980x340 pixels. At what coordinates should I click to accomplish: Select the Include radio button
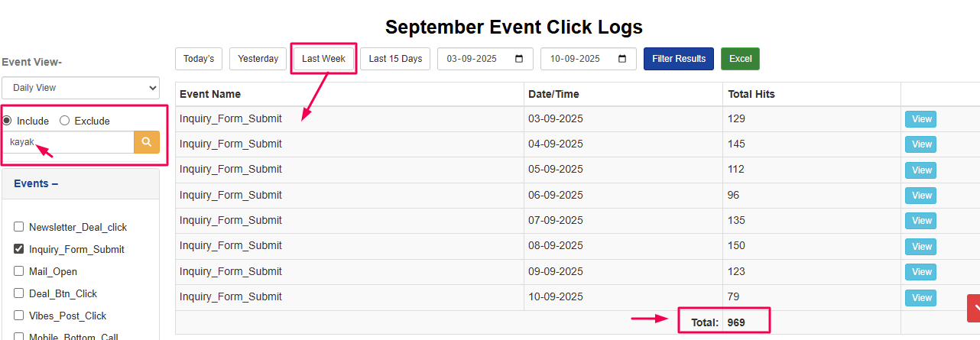[x=7, y=121]
